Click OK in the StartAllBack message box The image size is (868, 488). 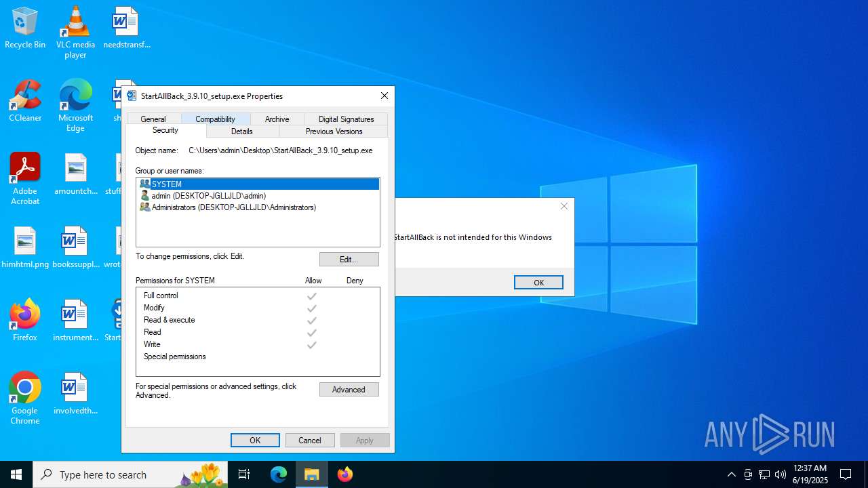point(538,283)
